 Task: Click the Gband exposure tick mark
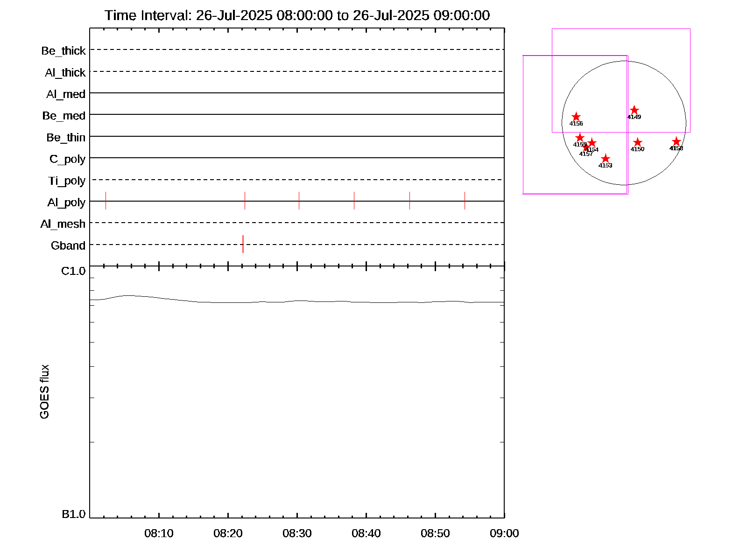[243, 244]
